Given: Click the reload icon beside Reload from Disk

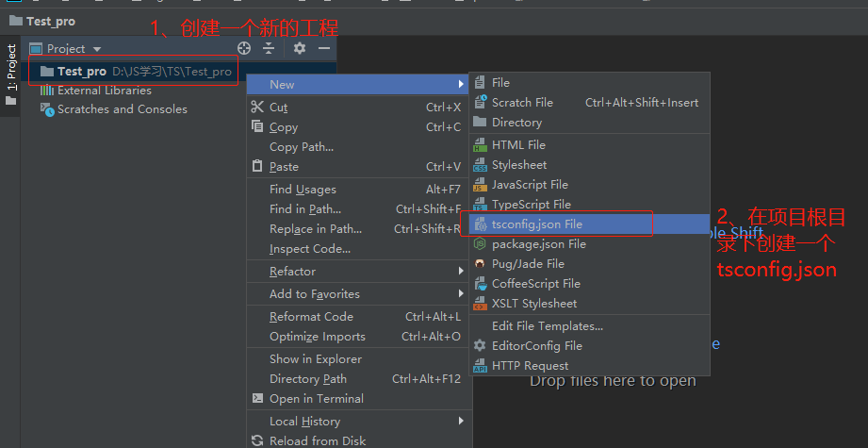Looking at the screenshot, I should [x=257, y=440].
